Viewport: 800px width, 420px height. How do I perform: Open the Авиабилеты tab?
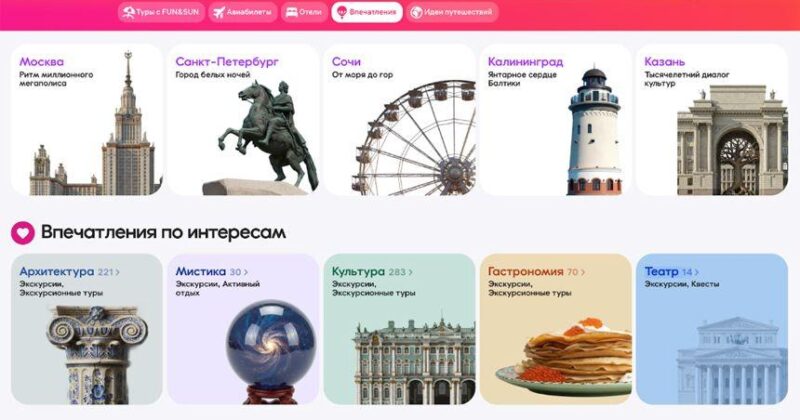(243, 12)
